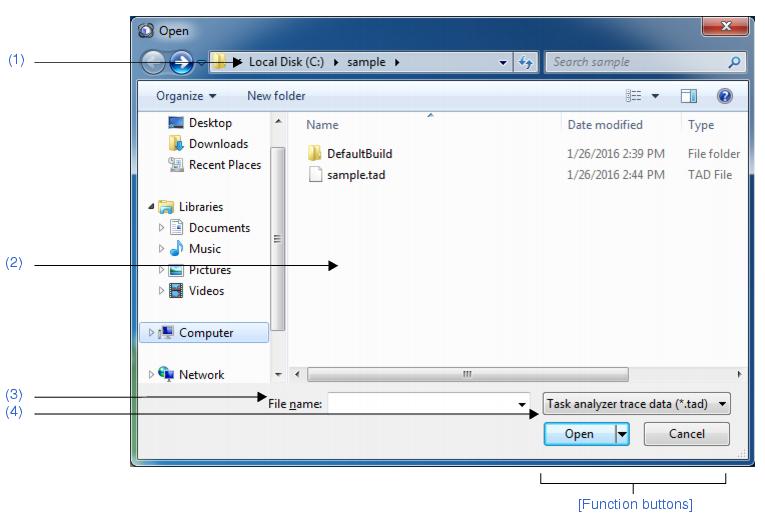The image size is (765, 529).
Task: Expand the Network tree node
Action: click(152, 375)
